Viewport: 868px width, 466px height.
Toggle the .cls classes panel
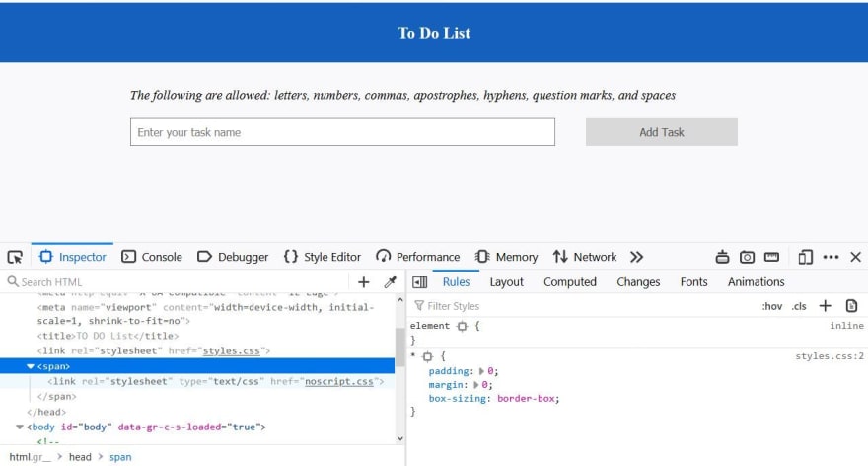point(799,306)
